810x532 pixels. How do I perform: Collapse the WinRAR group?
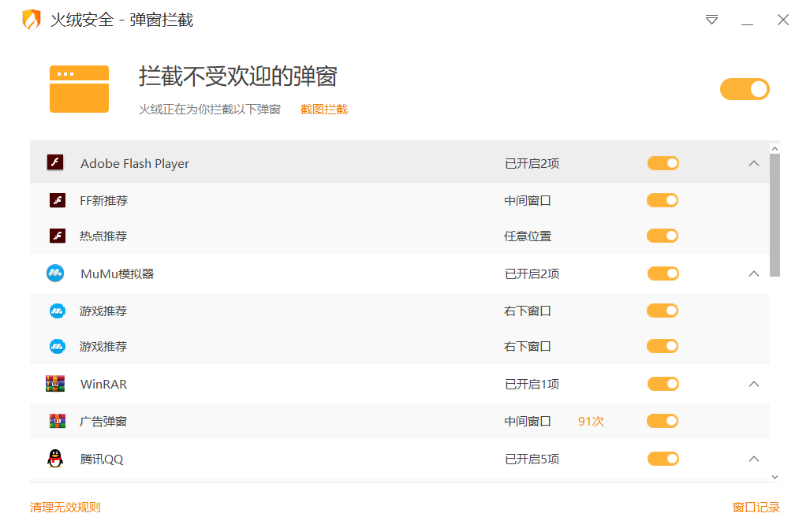754,384
